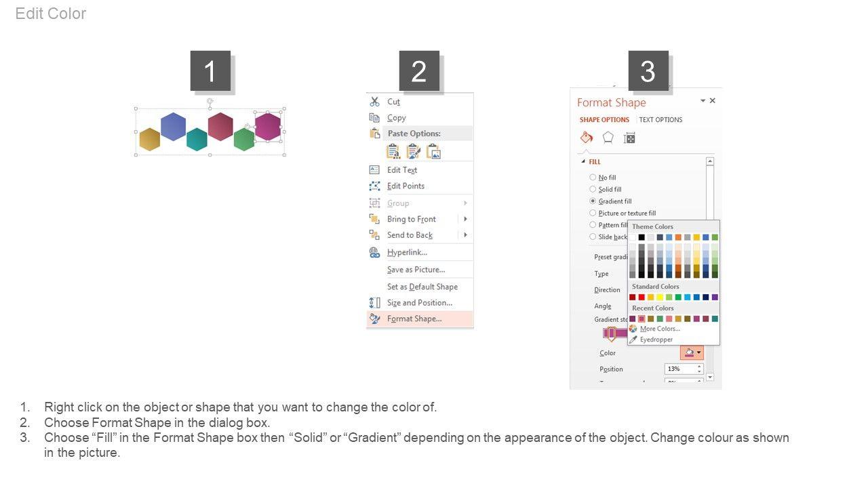868x488 pixels.
Task: Open the Size & Properties icon
Action: click(629, 138)
